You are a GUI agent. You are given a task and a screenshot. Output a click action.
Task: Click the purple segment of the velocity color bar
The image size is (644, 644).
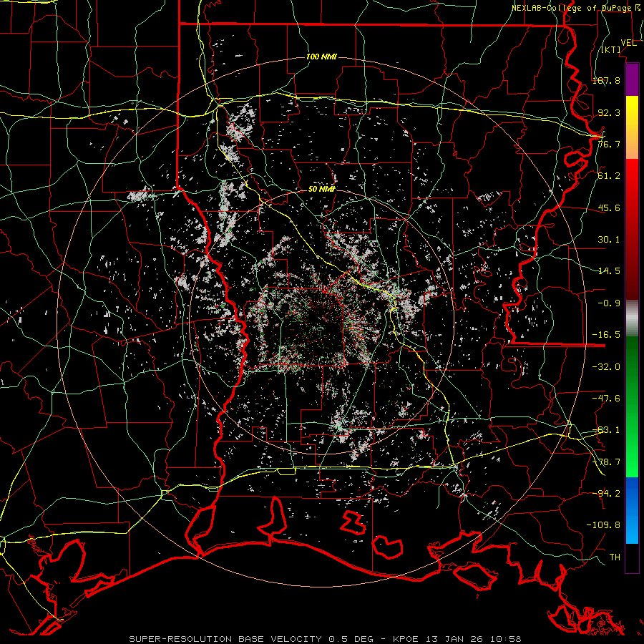[x=632, y=79]
